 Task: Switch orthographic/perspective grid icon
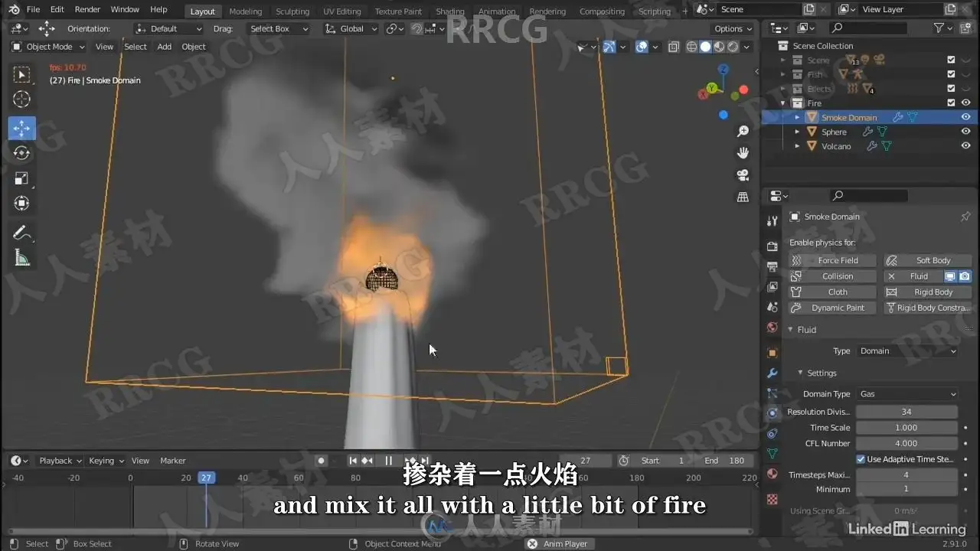[x=743, y=197]
